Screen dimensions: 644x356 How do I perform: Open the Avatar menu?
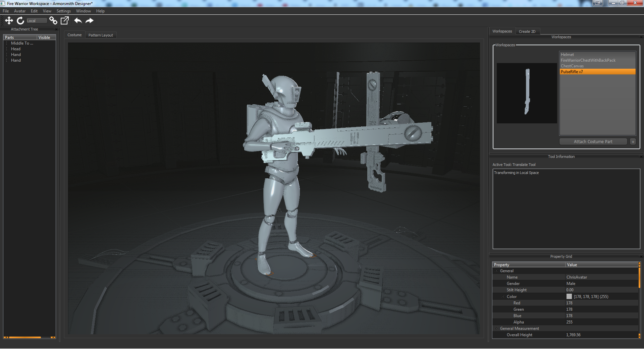tap(19, 11)
